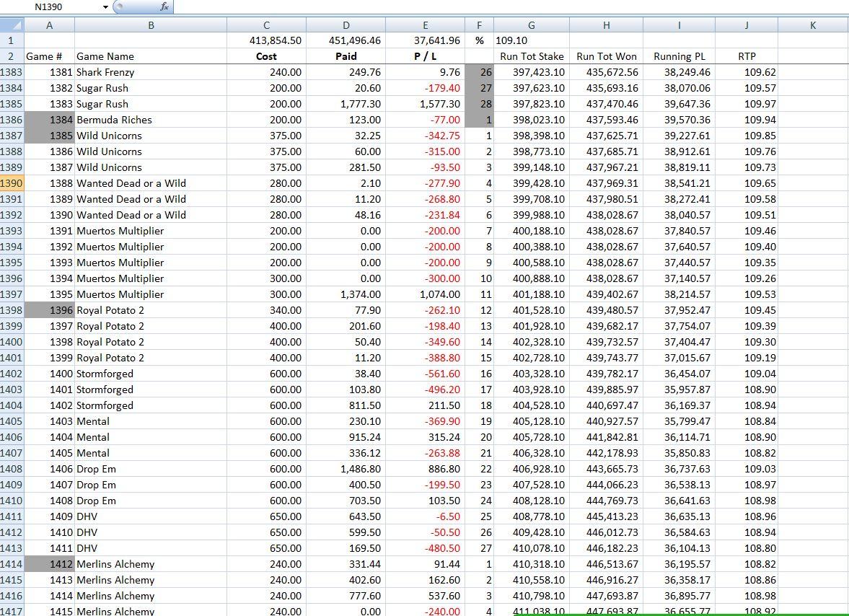Select column G header
This screenshot has width=849, height=616.
coord(532,25)
